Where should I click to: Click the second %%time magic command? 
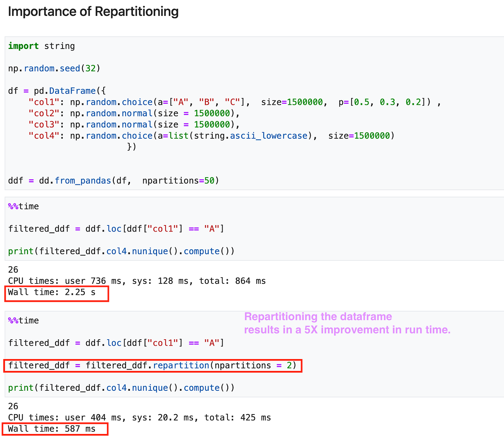23,320
